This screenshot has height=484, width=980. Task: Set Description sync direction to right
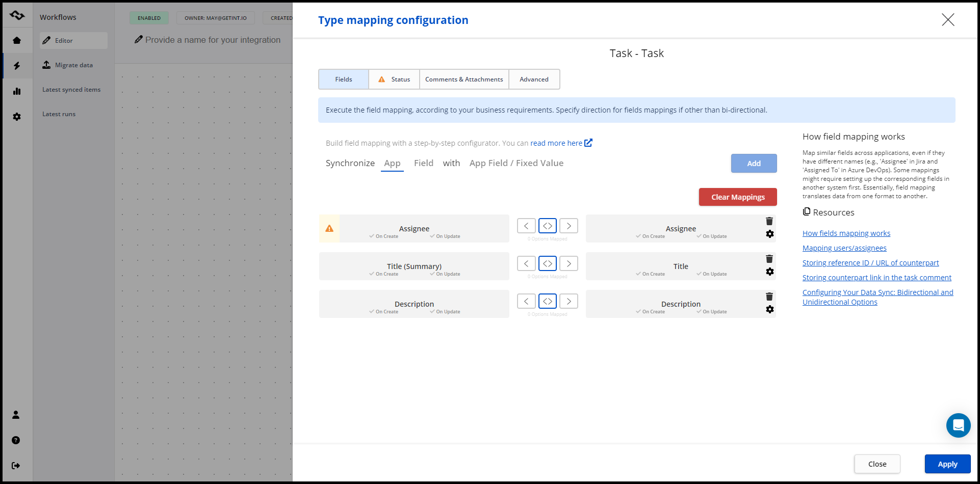pyautogui.click(x=569, y=301)
